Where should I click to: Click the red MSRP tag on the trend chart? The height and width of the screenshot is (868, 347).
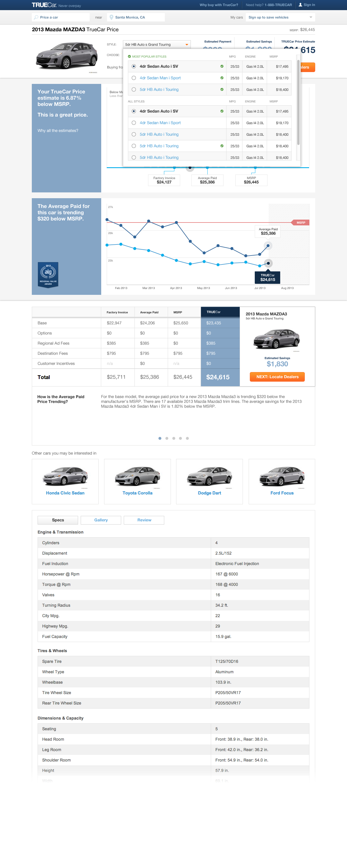(300, 223)
